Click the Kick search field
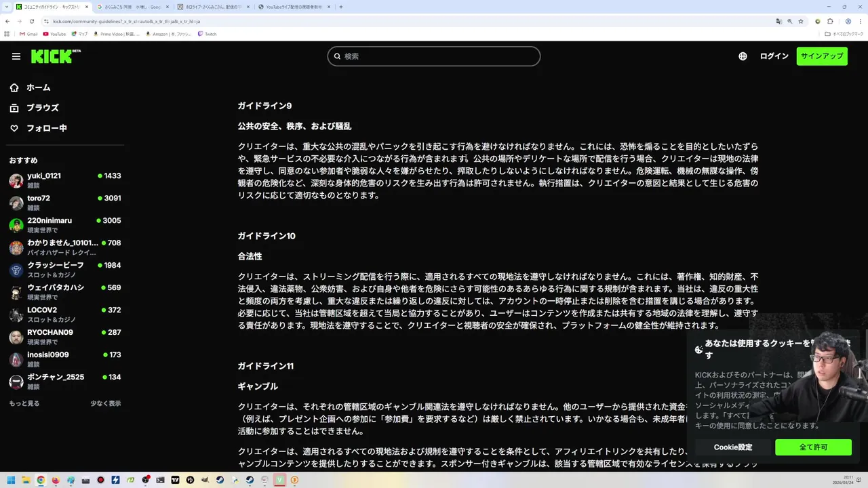868x488 pixels. tap(434, 56)
